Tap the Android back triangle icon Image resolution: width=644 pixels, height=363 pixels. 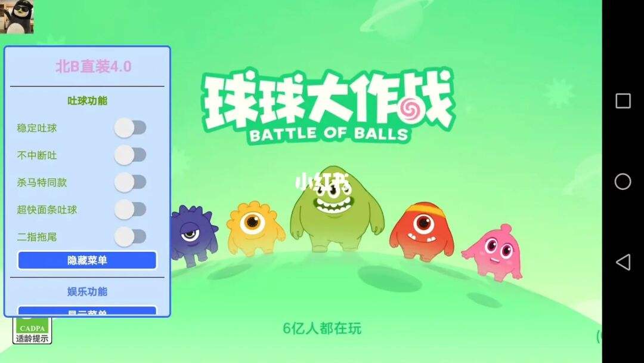click(623, 262)
